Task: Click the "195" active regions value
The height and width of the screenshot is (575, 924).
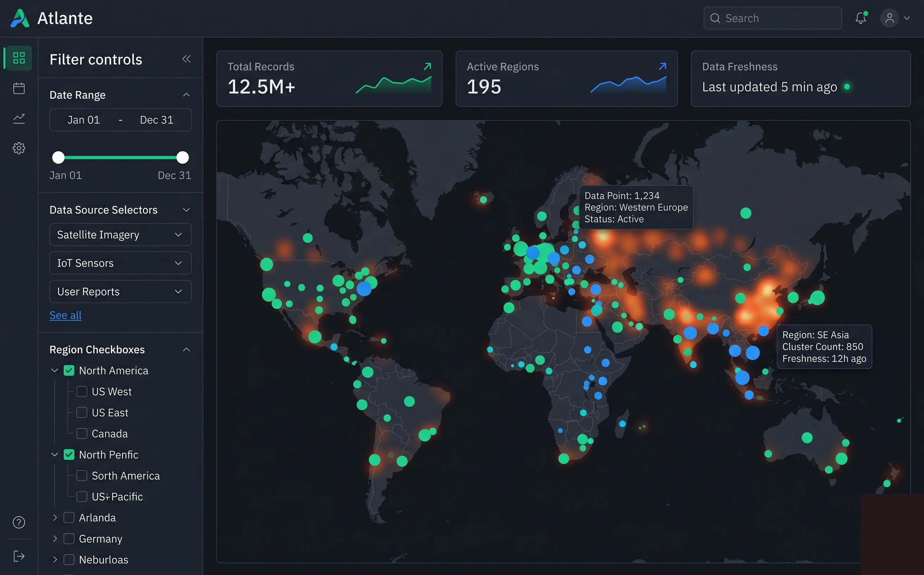Action: [484, 87]
